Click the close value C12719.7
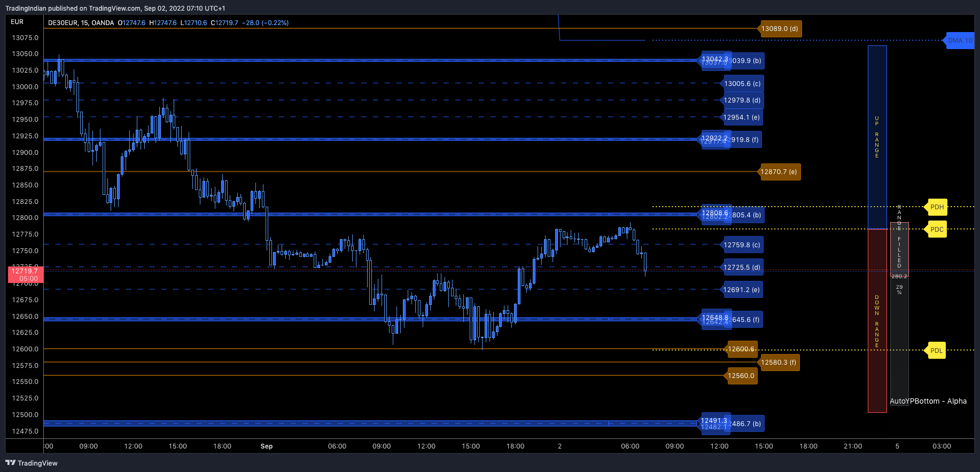The height and width of the screenshot is (472, 980). point(224,23)
